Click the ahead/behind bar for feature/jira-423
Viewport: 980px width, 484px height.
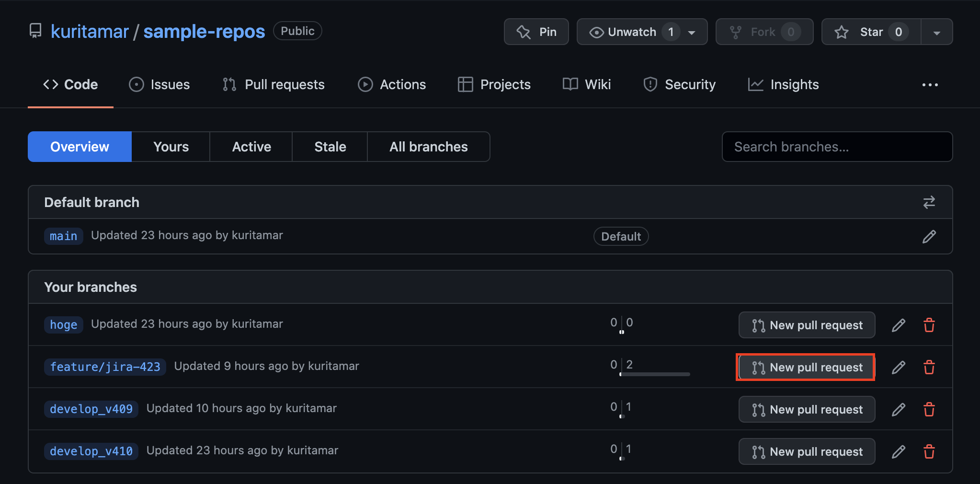654,374
